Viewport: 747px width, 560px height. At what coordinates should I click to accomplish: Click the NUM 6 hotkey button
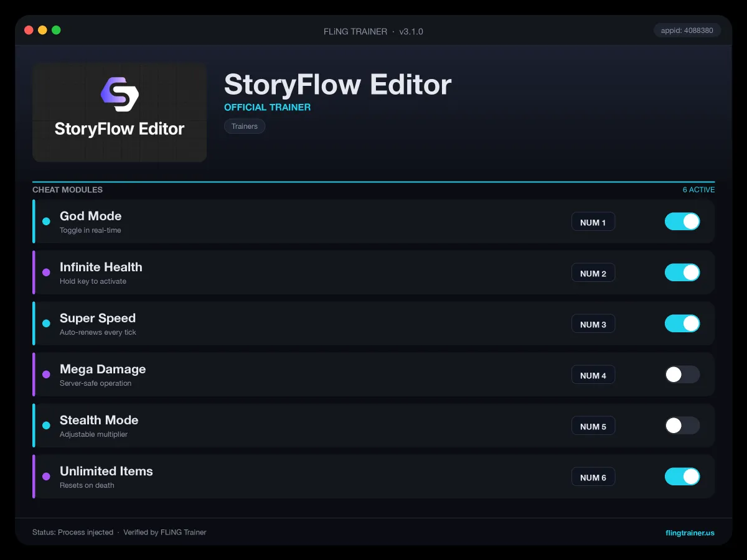593,477
